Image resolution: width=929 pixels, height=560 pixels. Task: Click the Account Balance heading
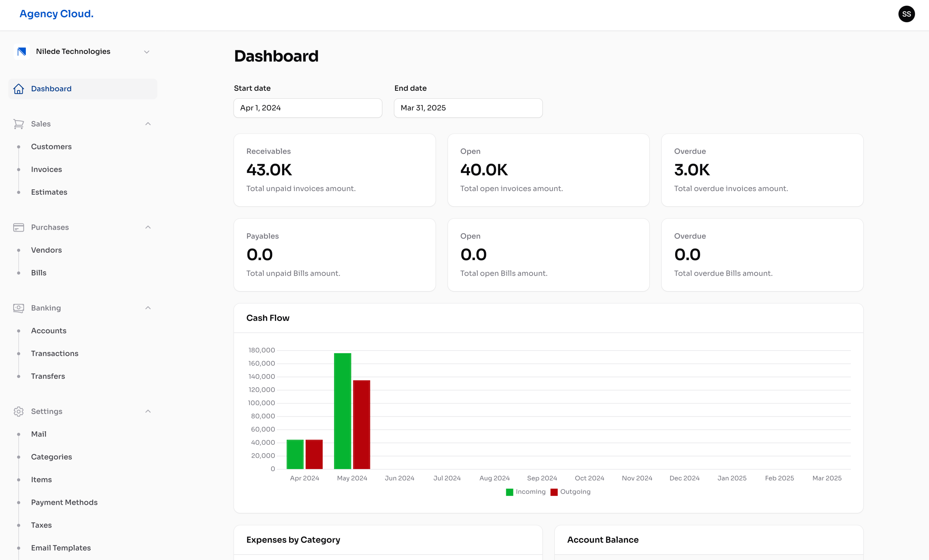click(x=603, y=540)
